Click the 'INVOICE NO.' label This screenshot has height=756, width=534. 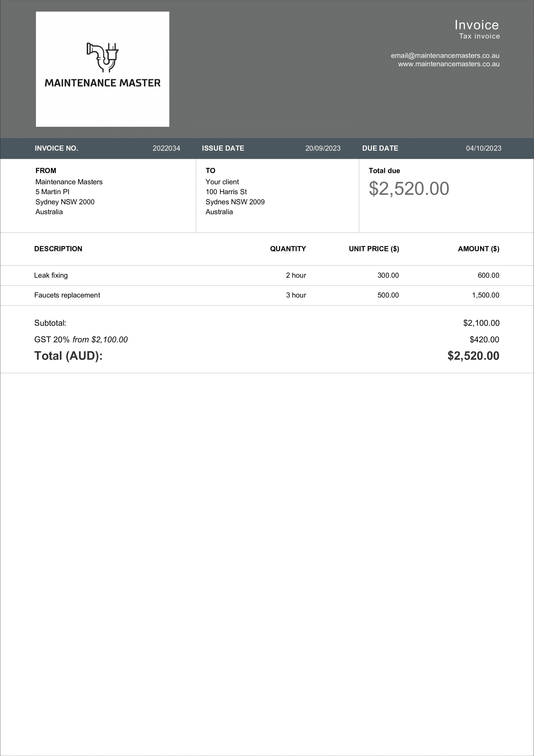(57, 148)
